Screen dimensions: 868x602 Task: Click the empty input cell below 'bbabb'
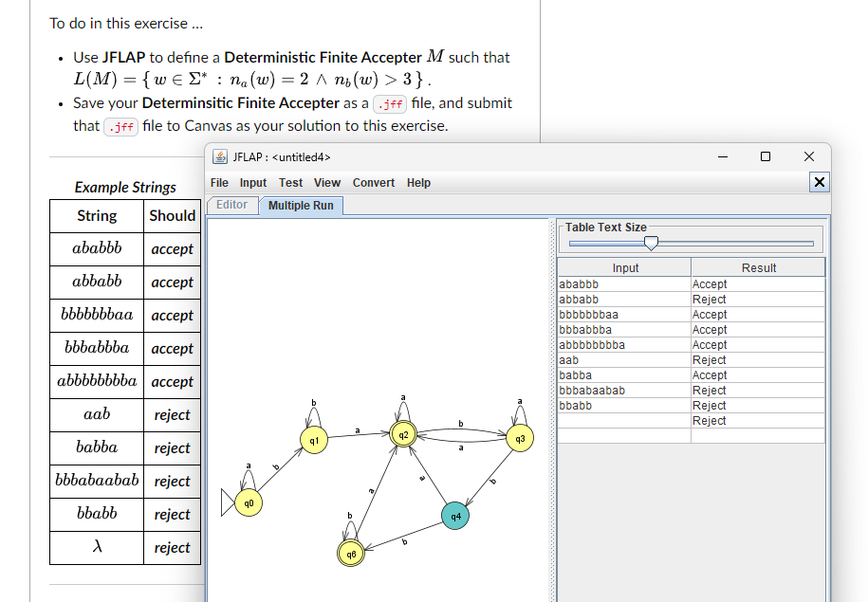pyautogui.click(x=624, y=421)
